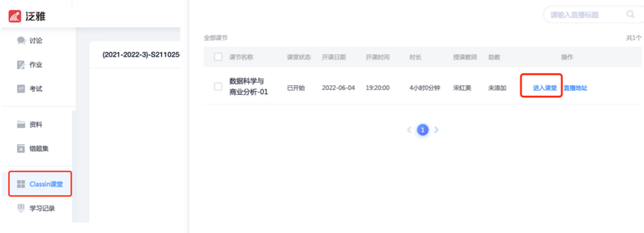Click 进入课堂 to enter the classroom
Screen dimensions: 644x233
[545, 88]
